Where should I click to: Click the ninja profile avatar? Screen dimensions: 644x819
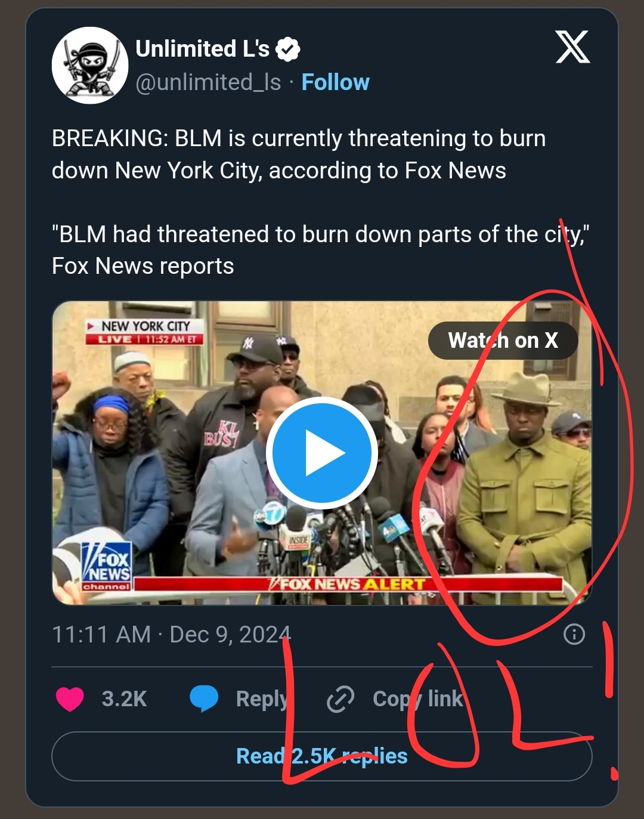point(90,65)
